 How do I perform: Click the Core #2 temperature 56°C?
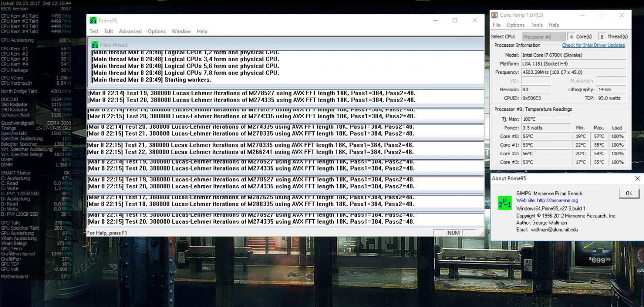coord(546,154)
